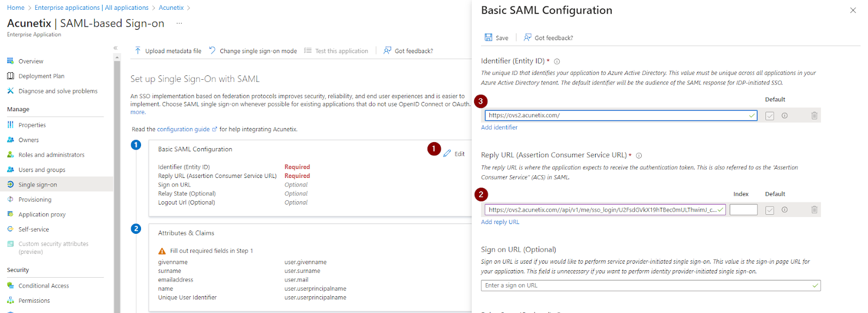The image size is (868, 313).
Task: Click the Properties bars icon
Action: [x=10, y=125]
